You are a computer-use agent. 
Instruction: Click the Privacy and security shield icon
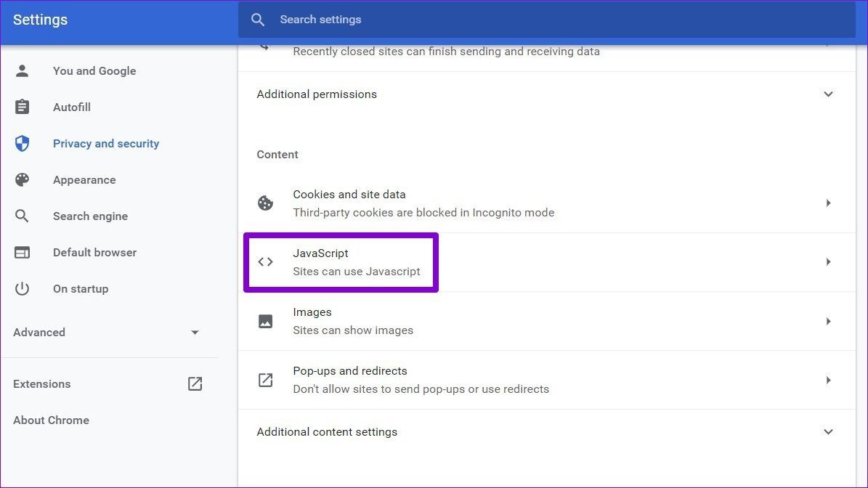click(22, 143)
